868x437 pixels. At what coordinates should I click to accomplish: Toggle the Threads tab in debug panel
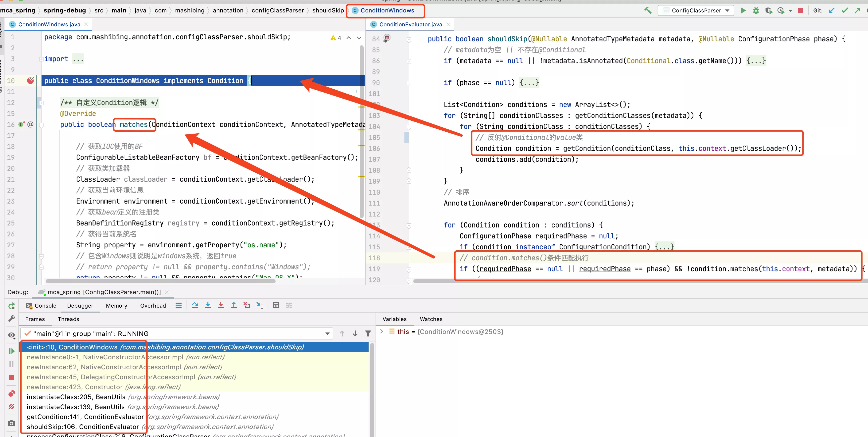coord(68,319)
